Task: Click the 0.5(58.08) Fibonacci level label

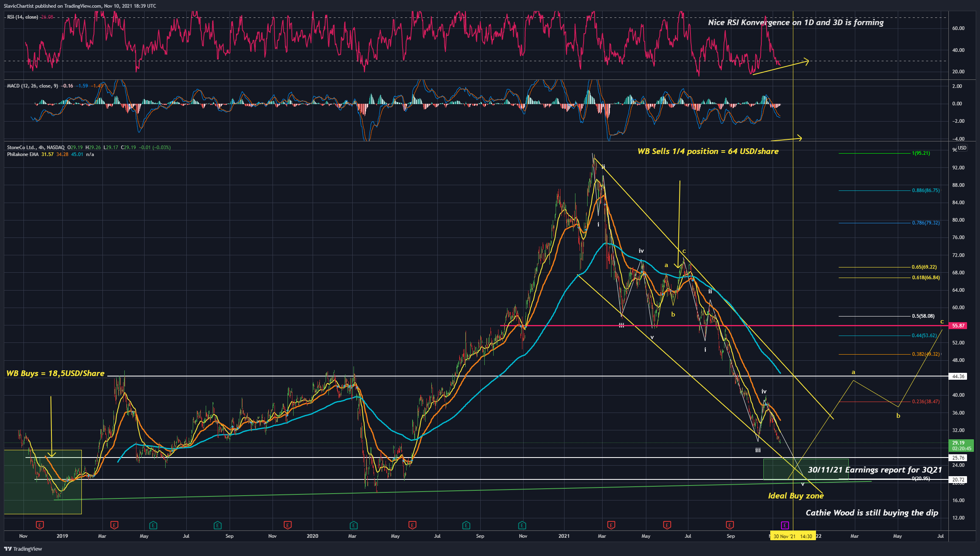Action: point(923,316)
